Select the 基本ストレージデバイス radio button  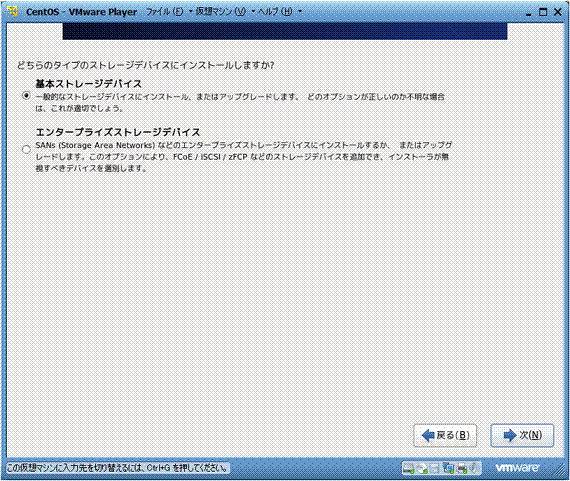pyautogui.click(x=26, y=96)
